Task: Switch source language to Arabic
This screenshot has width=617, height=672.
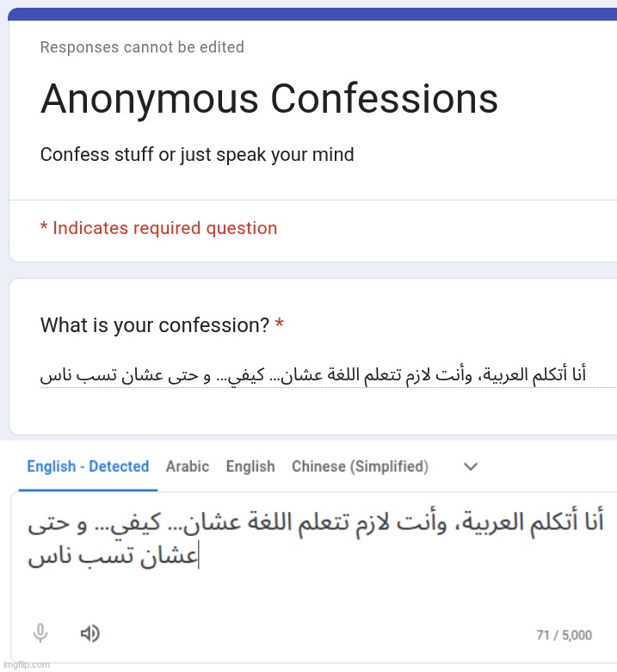Action: (x=188, y=466)
